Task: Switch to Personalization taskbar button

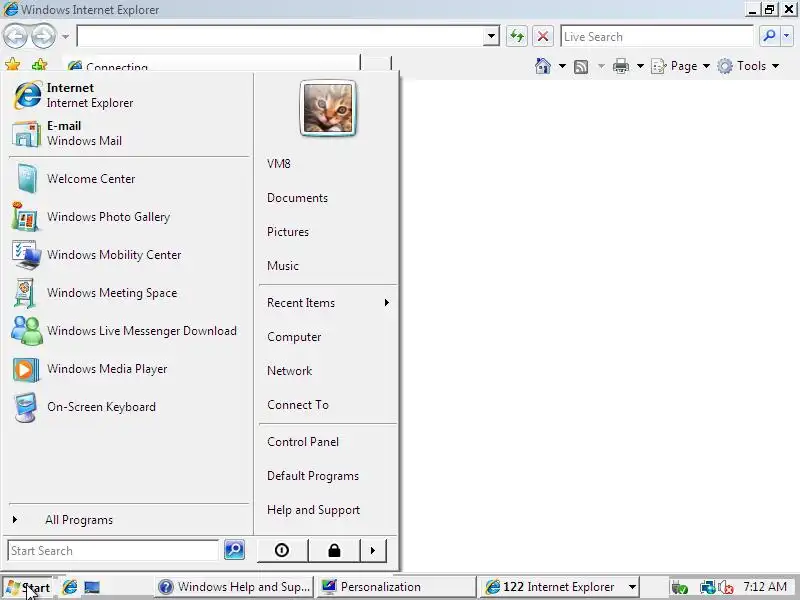Action: point(395,587)
